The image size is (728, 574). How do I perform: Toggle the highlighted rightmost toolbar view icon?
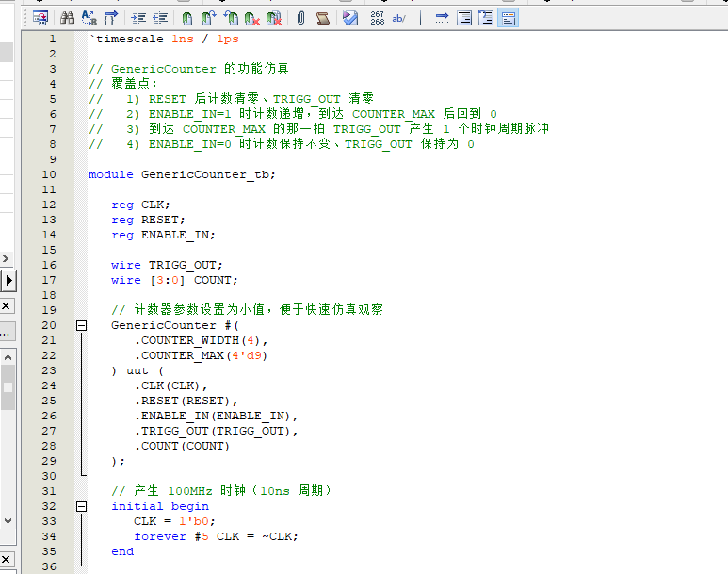[508, 19]
